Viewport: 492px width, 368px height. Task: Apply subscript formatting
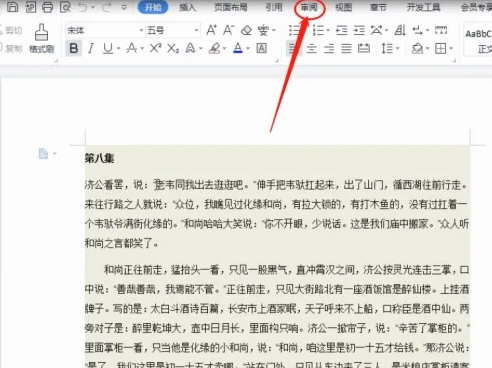tap(173, 49)
